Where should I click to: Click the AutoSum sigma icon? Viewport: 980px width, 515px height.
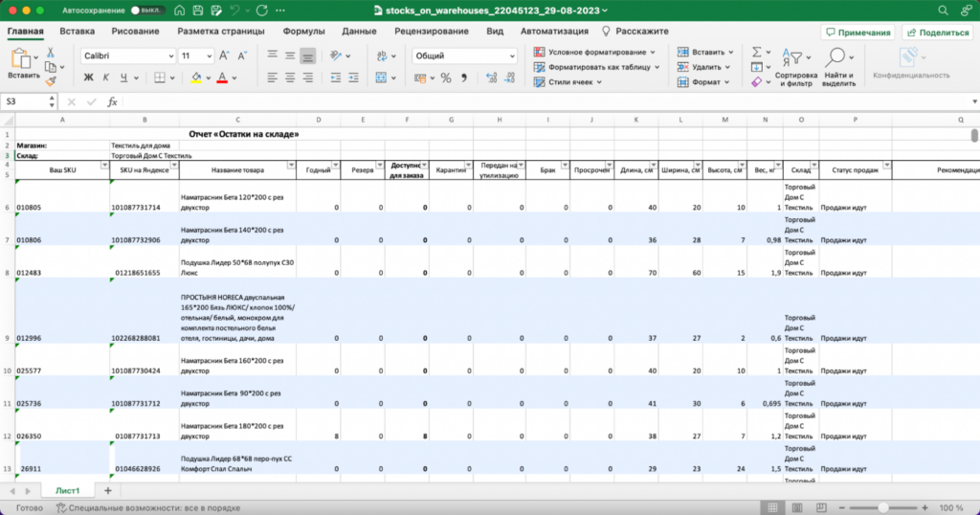(756, 52)
